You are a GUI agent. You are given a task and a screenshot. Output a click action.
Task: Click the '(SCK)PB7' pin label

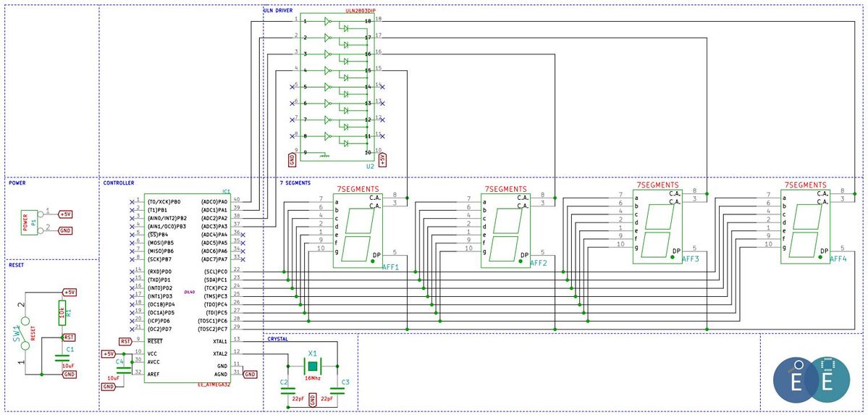pyautogui.click(x=161, y=259)
